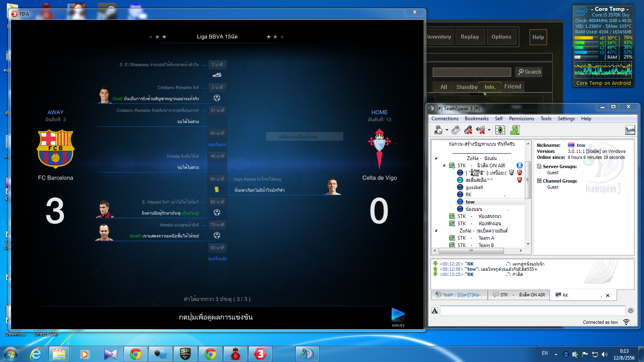Mute microphone in TeamSpeak toolbar
Screen dimensions: 644x362
tap(468, 130)
